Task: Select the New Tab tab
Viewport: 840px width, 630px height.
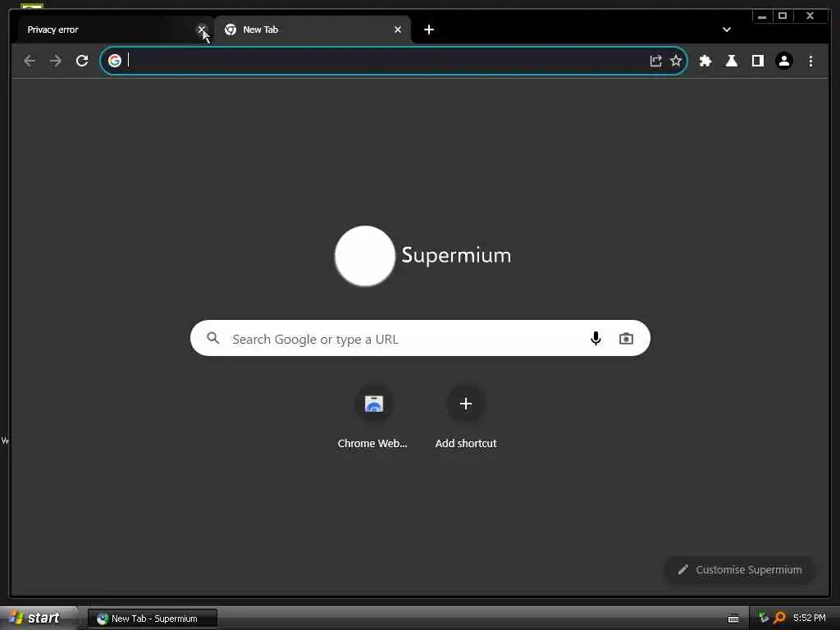Action: click(x=313, y=30)
